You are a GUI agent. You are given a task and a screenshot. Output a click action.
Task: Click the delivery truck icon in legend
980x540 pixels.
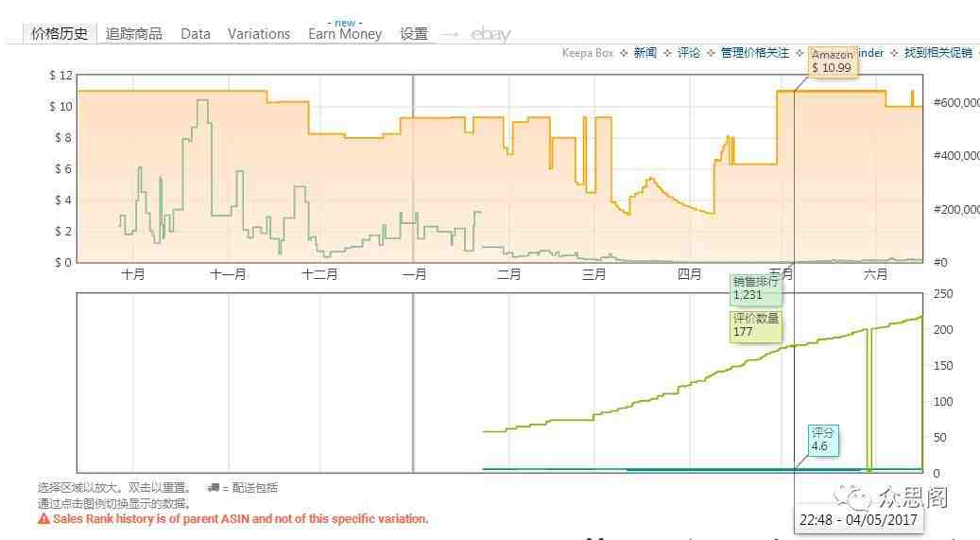214,487
